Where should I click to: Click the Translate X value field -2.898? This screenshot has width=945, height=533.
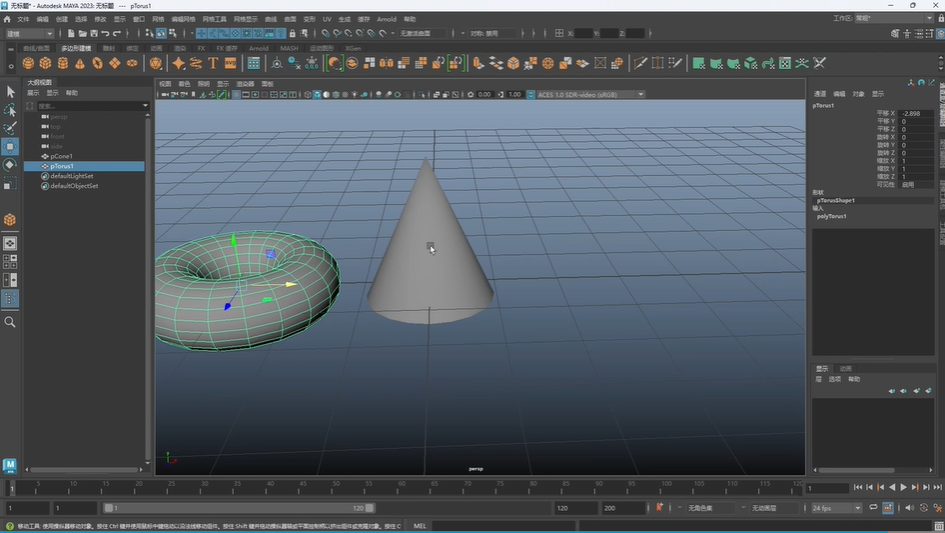click(916, 113)
